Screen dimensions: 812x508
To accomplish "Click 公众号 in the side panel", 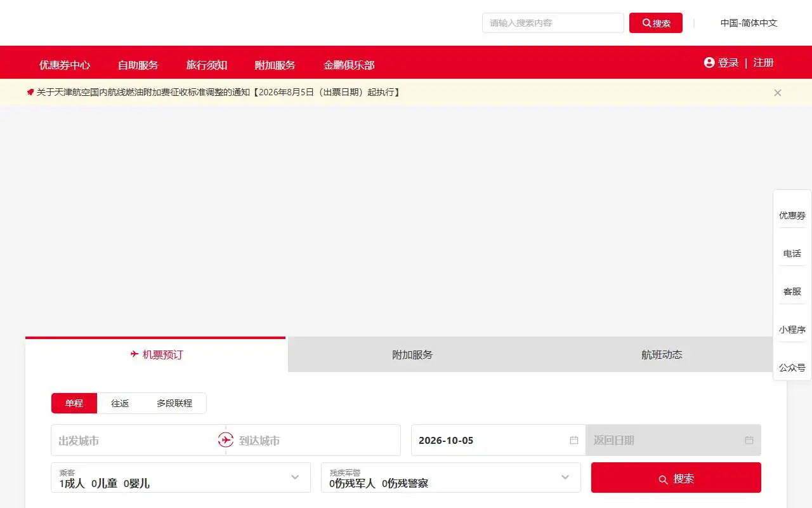I will [x=792, y=368].
